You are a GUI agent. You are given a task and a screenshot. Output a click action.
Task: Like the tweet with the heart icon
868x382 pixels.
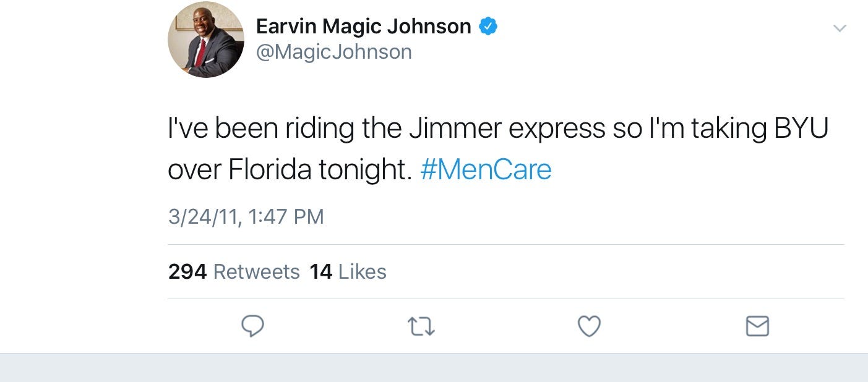pos(589,326)
